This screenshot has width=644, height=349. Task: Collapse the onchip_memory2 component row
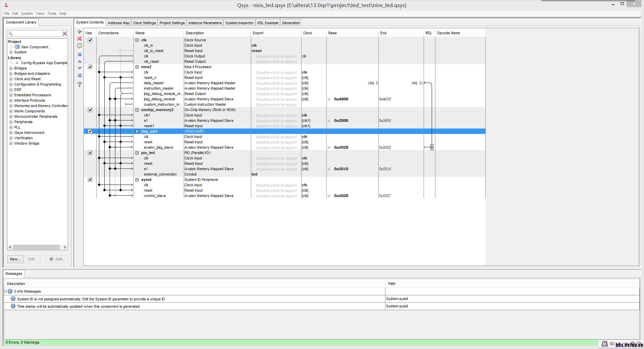click(x=137, y=110)
